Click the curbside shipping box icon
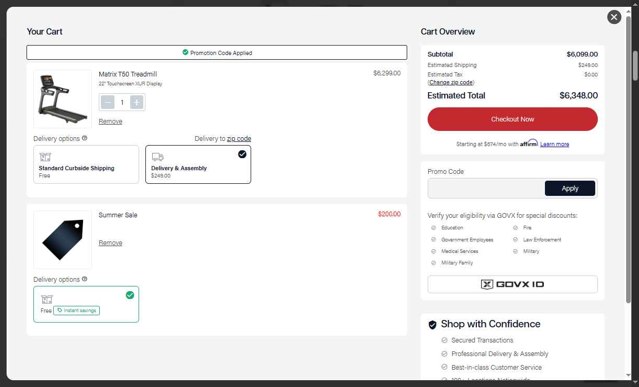Viewport: 639px width, 387px height. (45, 157)
